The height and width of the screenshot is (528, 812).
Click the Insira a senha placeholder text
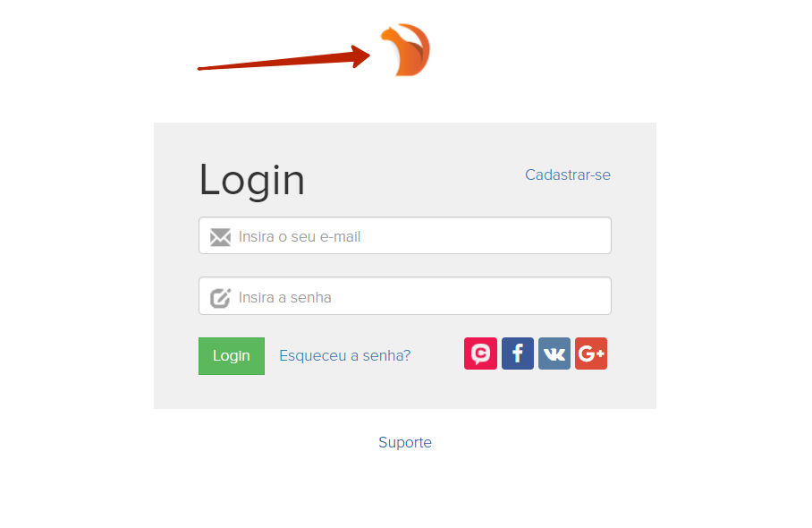pyautogui.click(x=284, y=297)
